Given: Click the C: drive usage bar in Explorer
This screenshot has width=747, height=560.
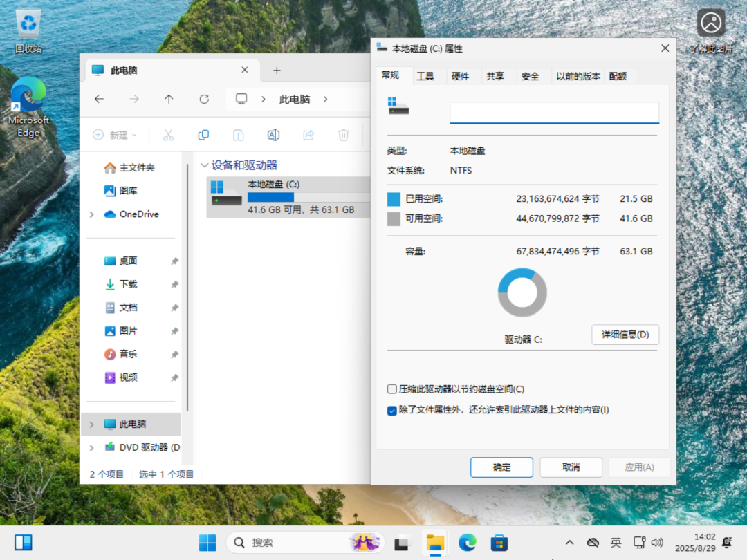Looking at the screenshot, I should coord(308,197).
